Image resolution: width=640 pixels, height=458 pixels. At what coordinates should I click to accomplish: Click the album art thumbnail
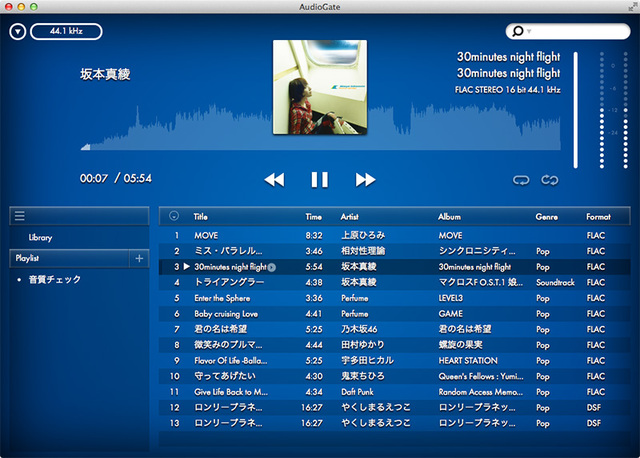[x=320, y=87]
